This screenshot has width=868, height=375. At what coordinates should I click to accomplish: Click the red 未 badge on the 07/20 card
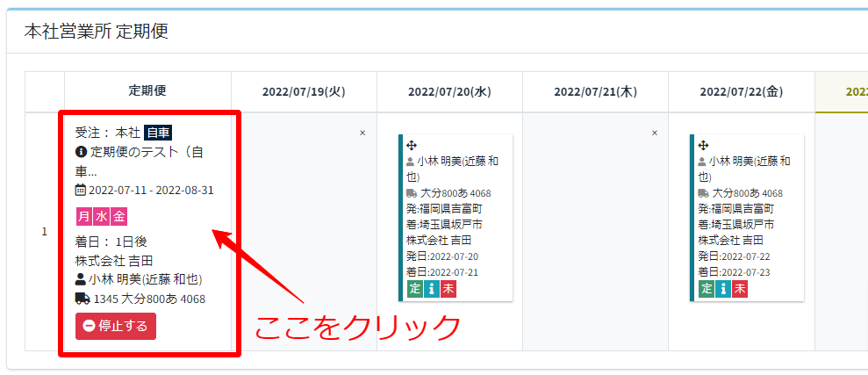point(448,289)
